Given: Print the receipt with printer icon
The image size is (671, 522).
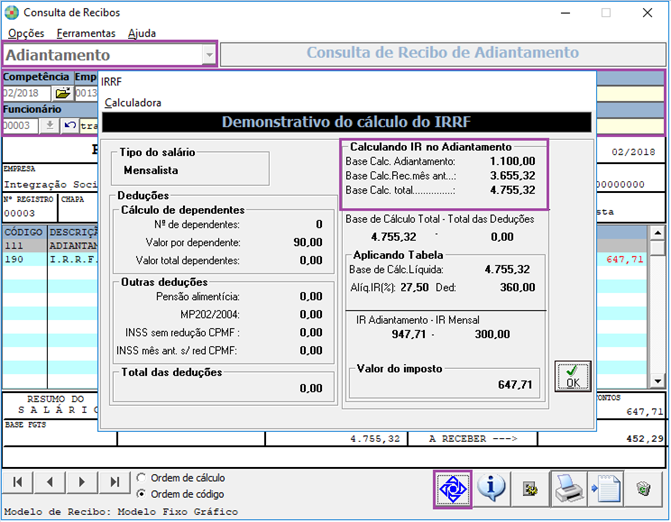Looking at the screenshot, I should (x=569, y=489).
